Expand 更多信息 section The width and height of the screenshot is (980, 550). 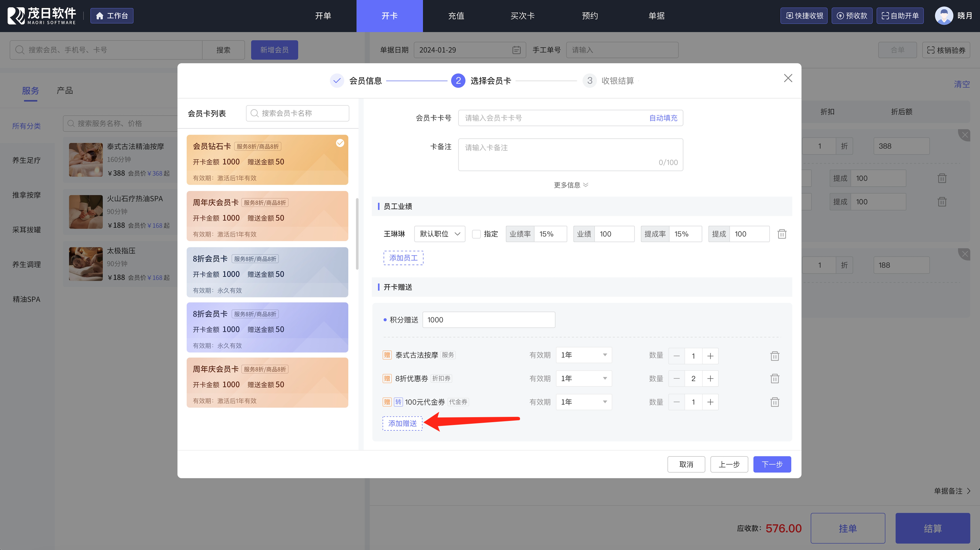click(571, 185)
